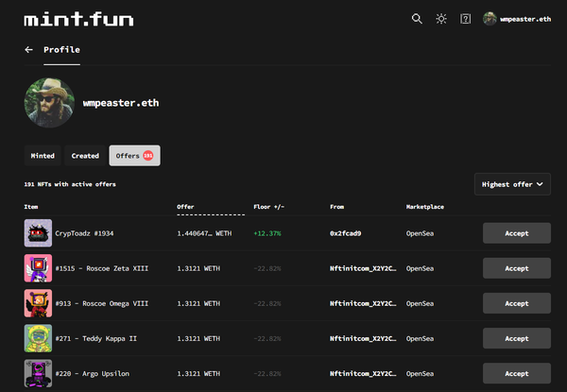Open the help question mark icon
Image resolution: width=567 pixels, height=392 pixels.
(x=465, y=19)
